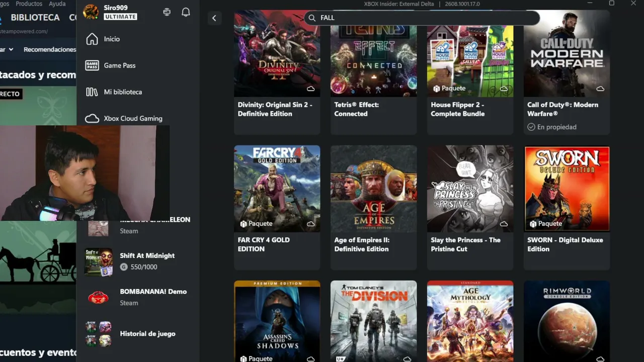Click 'Steam' label under BOMBANANA! Demo

coord(129,303)
